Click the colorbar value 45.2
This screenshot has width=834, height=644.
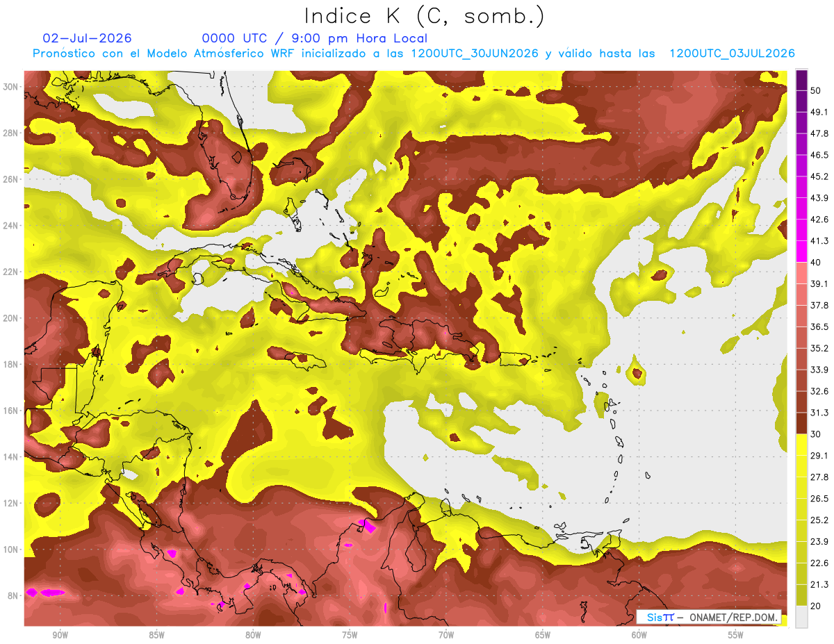[x=819, y=176]
